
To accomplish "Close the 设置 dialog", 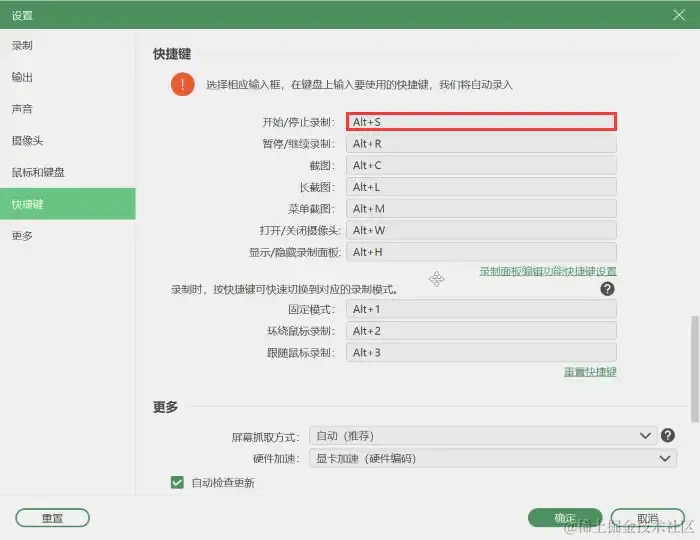I will pyautogui.click(x=679, y=15).
